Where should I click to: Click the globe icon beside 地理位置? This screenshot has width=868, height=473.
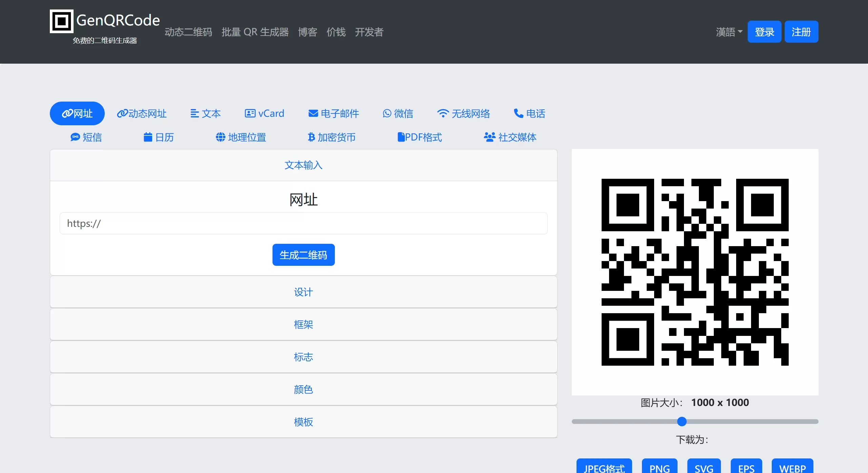point(220,137)
